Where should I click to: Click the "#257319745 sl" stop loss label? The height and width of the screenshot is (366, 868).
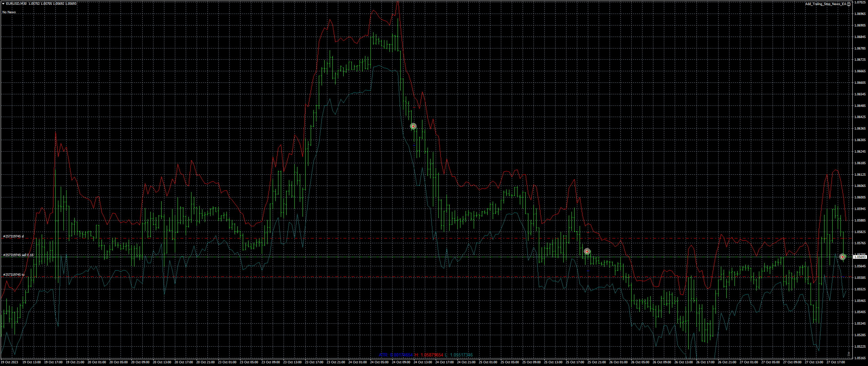(x=14, y=236)
